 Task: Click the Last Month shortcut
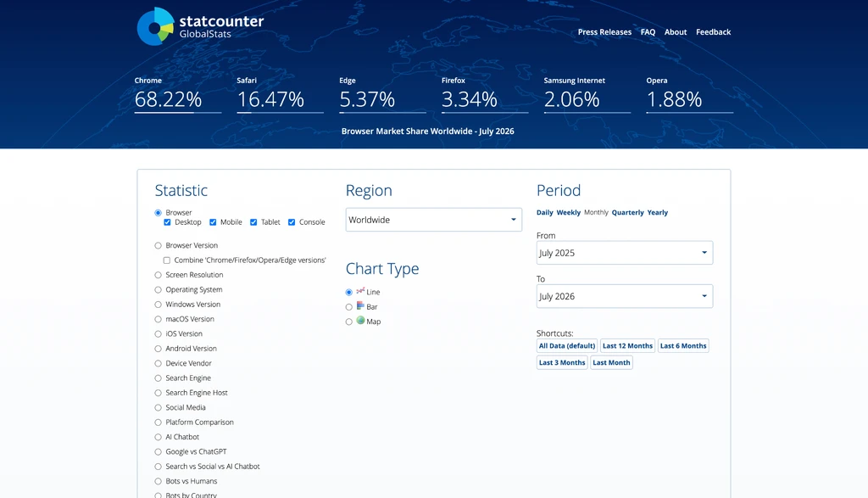tap(611, 362)
